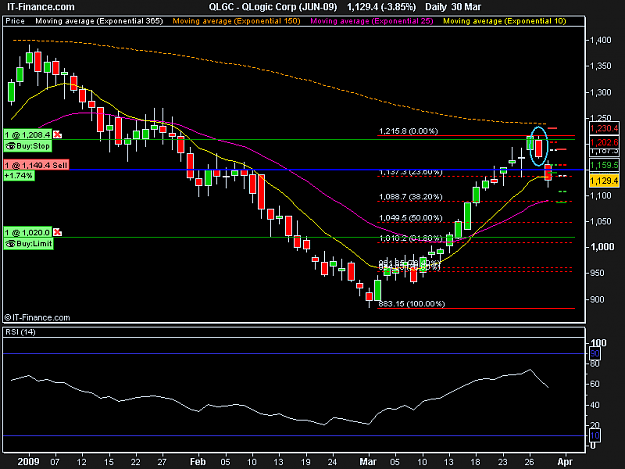Click the 883.15 (100.00%) Fibonacci label
625x469 pixels.
(411, 304)
